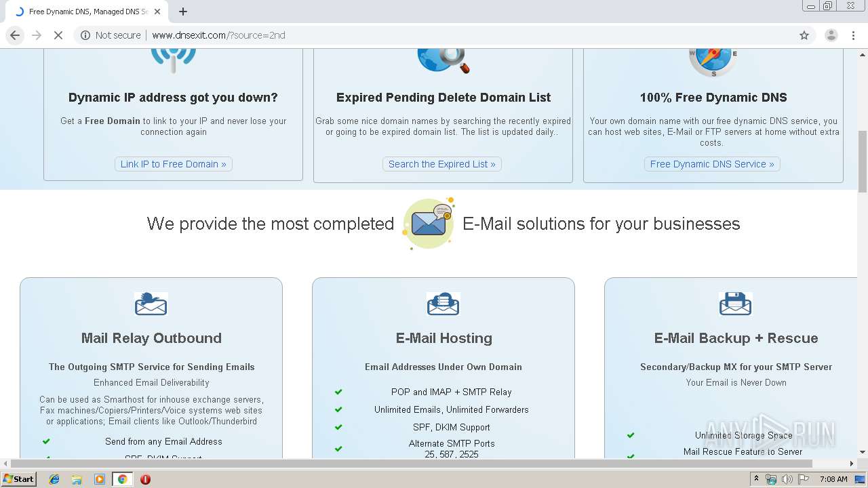Screen dimensions: 868x488
Task: Open Search the Expired List
Action: (442, 164)
